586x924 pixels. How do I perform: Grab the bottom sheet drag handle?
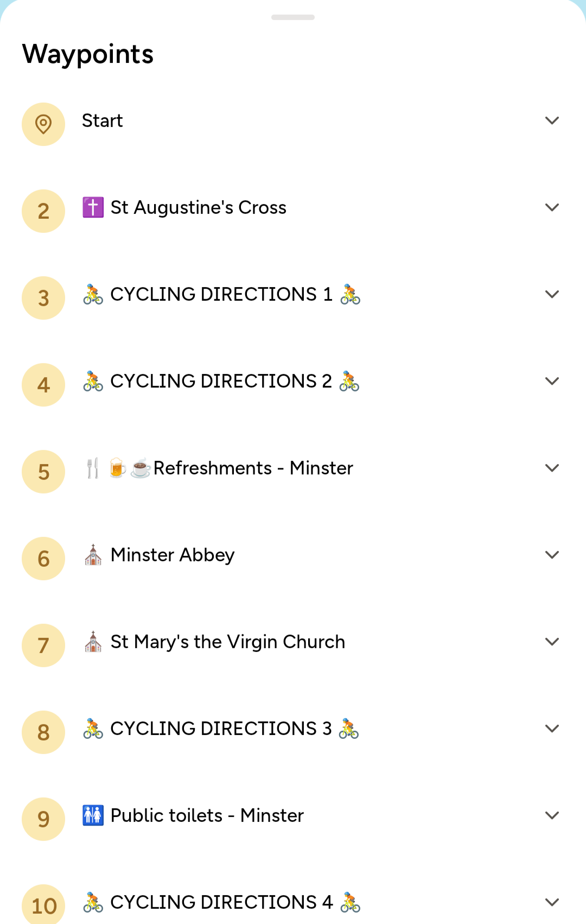[x=293, y=17]
